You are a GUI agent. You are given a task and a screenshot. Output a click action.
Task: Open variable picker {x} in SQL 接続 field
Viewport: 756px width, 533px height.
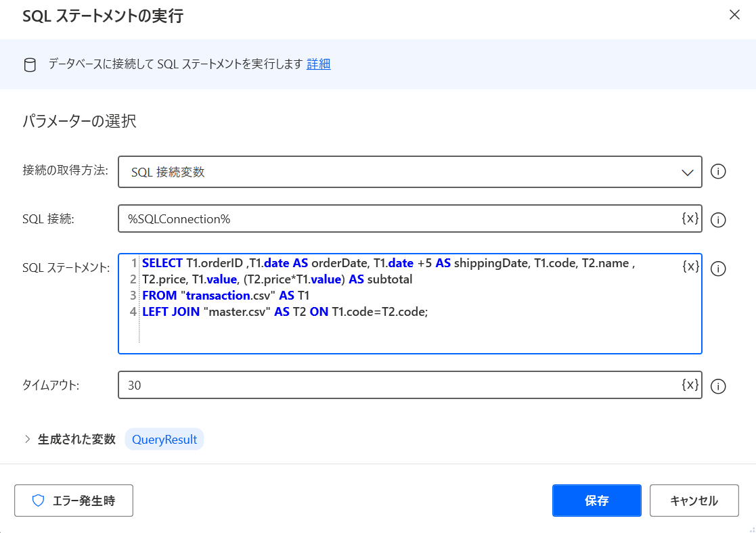pos(690,218)
